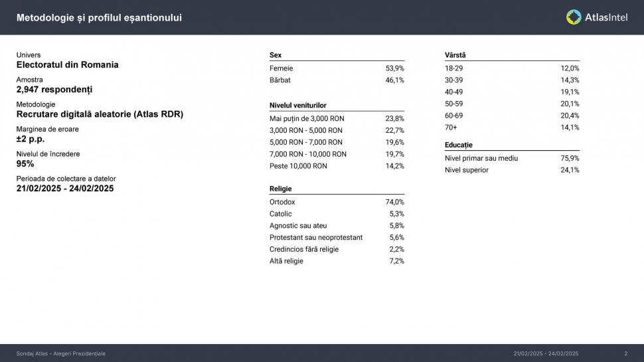The width and height of the screenshot is (644, 362).
Task: Click the 'Peste 10,000 RON' row label
Action: pos(298,166)
